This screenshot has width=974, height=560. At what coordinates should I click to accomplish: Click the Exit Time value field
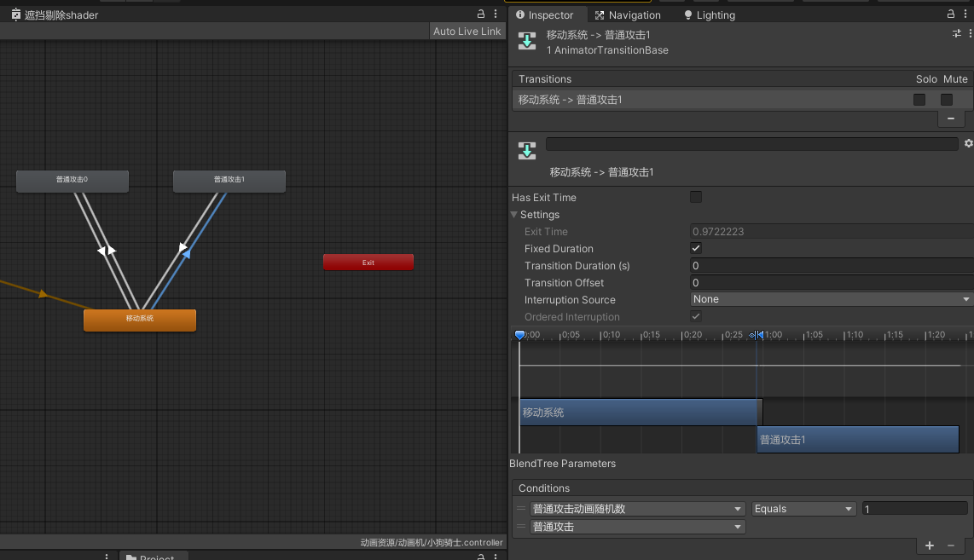[x=831, y=231]
